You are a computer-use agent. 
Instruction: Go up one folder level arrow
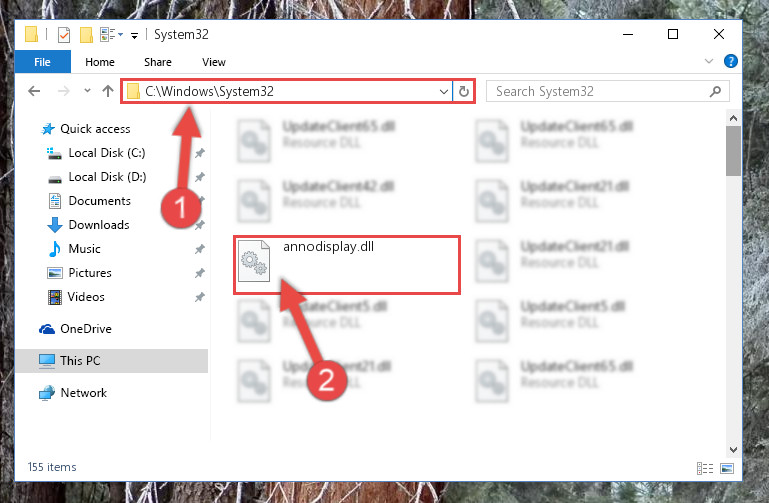point(108,91)
